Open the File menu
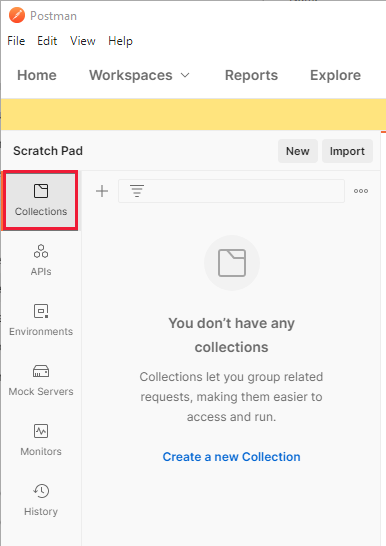The image size is (386, 546). pyautogui.click(x=16, y=41)
